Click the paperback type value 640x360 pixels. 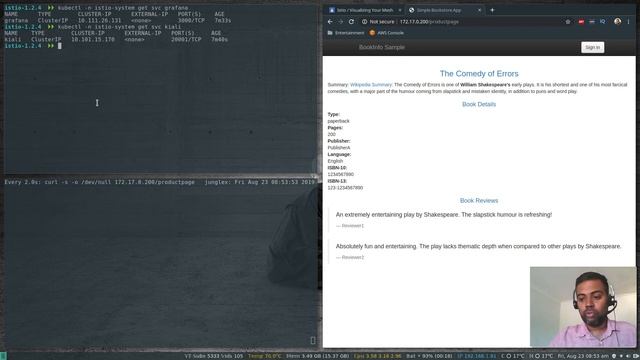pos(338,121)
